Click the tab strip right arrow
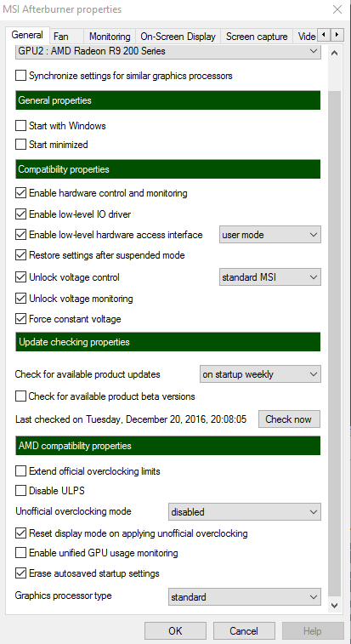The image size is (351, 644). [x=337, y=35]
